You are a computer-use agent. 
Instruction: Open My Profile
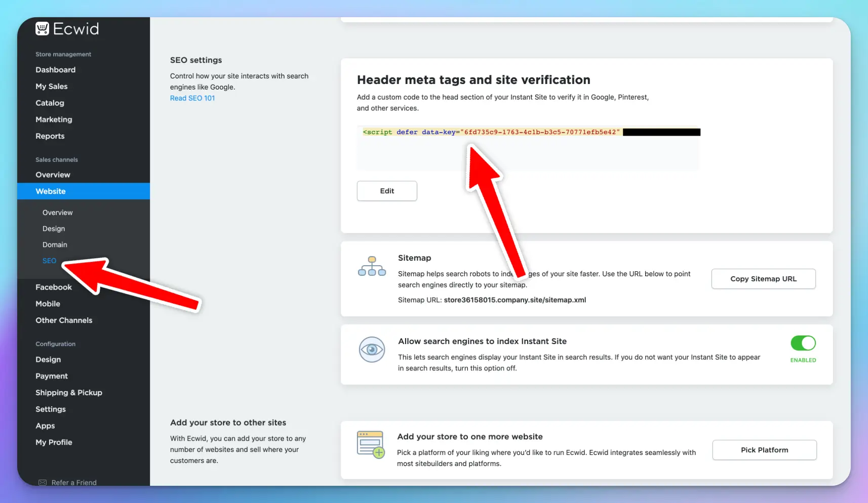[54, 442]
